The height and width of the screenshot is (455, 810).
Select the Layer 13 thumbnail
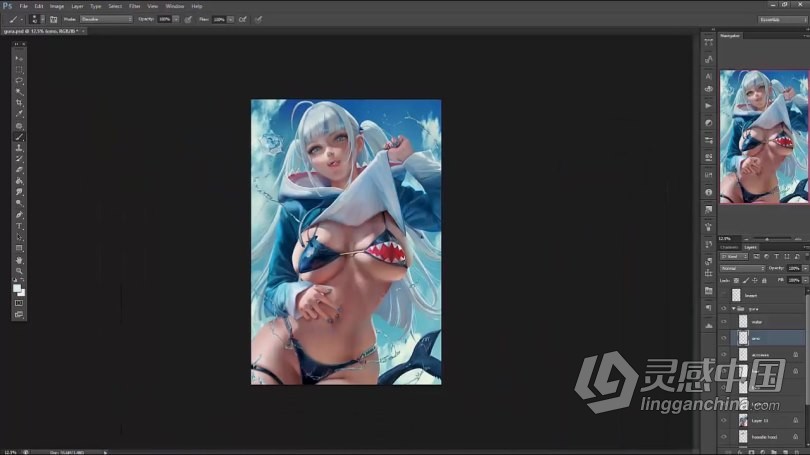coord(743,420)
